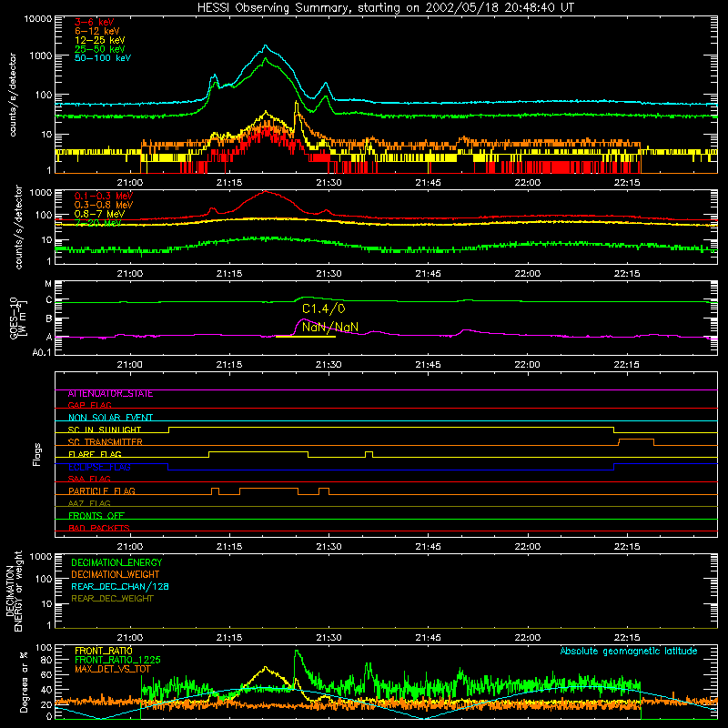Click the HESSI Observing Summary plot title
This screenshot has height=728, width=728.
[x=386, y=8]
